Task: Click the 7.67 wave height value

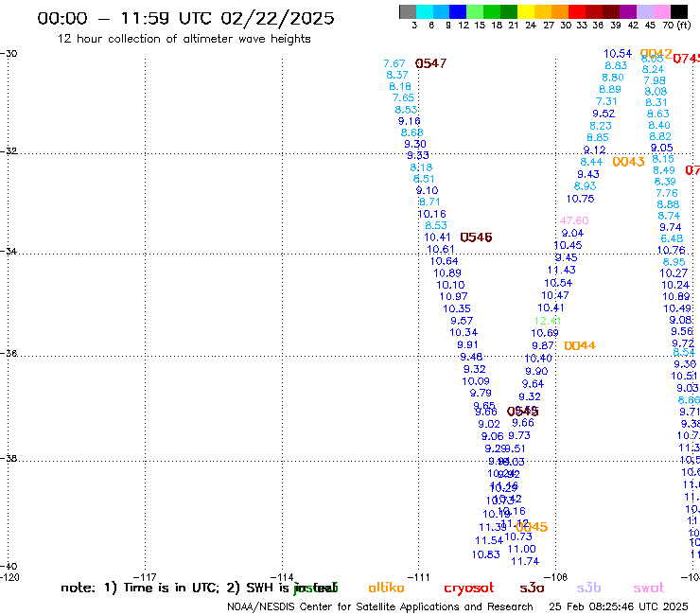Action: pos(394,64)
